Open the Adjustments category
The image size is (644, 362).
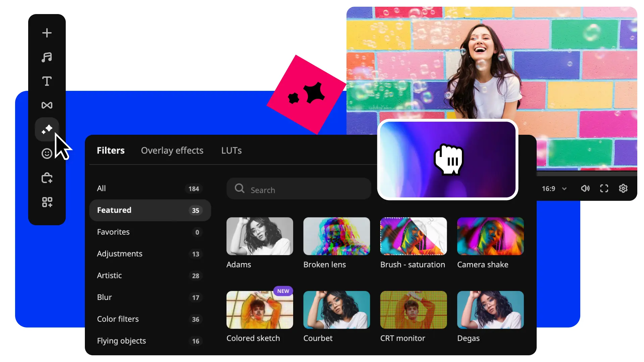[150, 254]
